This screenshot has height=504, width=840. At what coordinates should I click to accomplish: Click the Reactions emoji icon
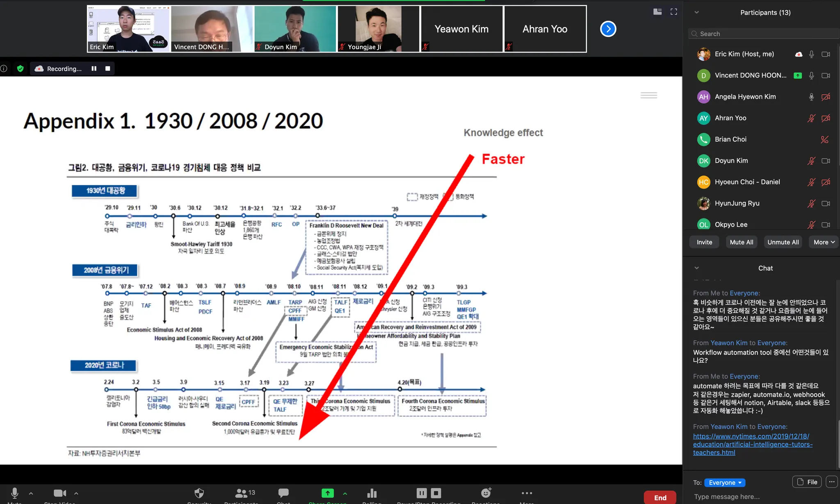[x=486, y=493]
